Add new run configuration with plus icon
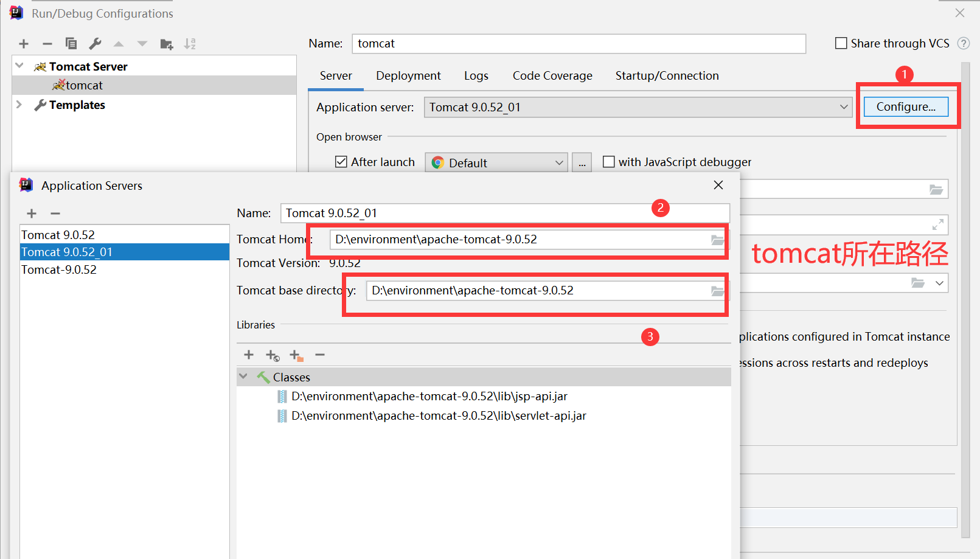 (24, 44)
